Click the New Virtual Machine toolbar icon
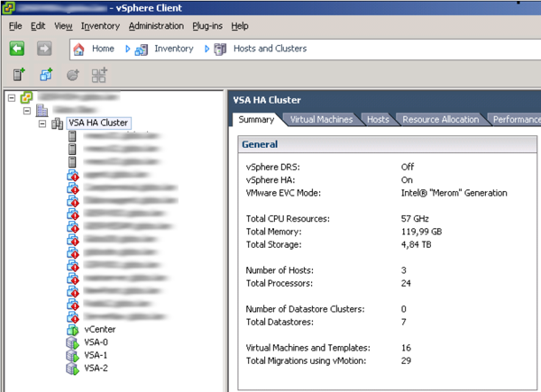This screenshot has width=541, height=392. coord(46,74)
